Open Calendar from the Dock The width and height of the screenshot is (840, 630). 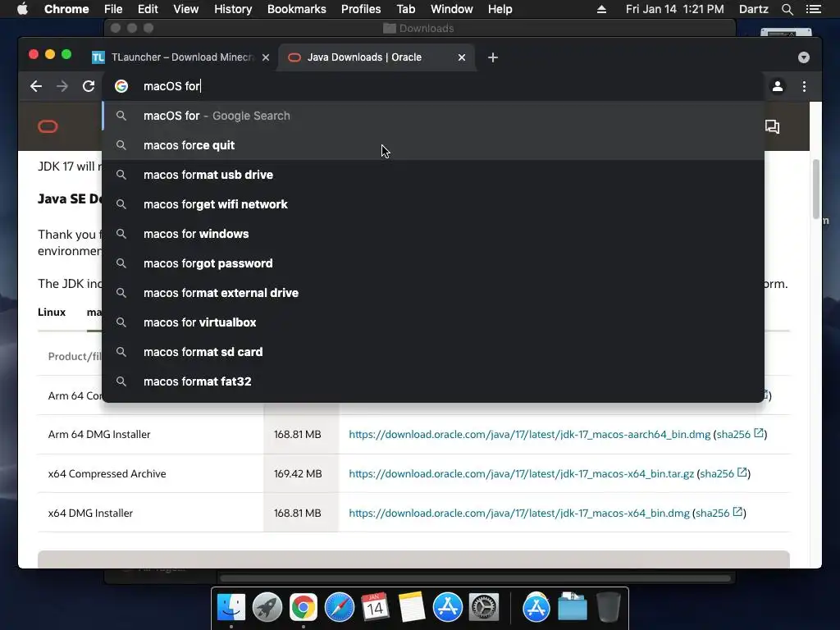375,607
